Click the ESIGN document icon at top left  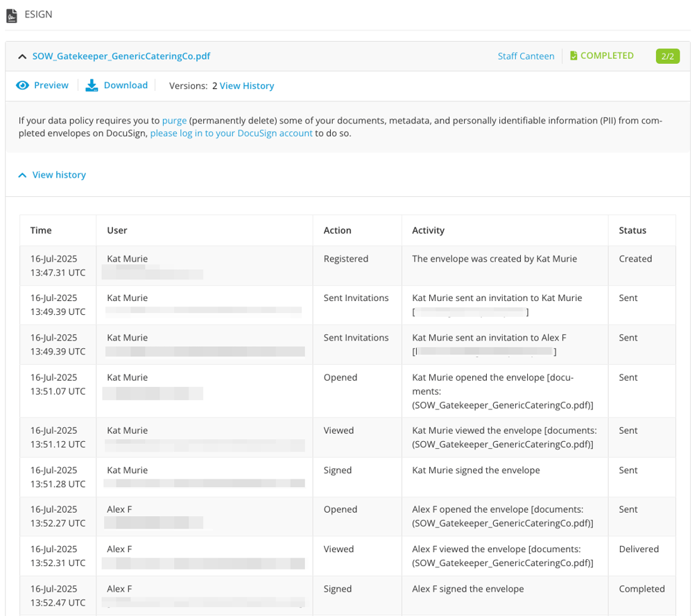click(x=11, y=14)
